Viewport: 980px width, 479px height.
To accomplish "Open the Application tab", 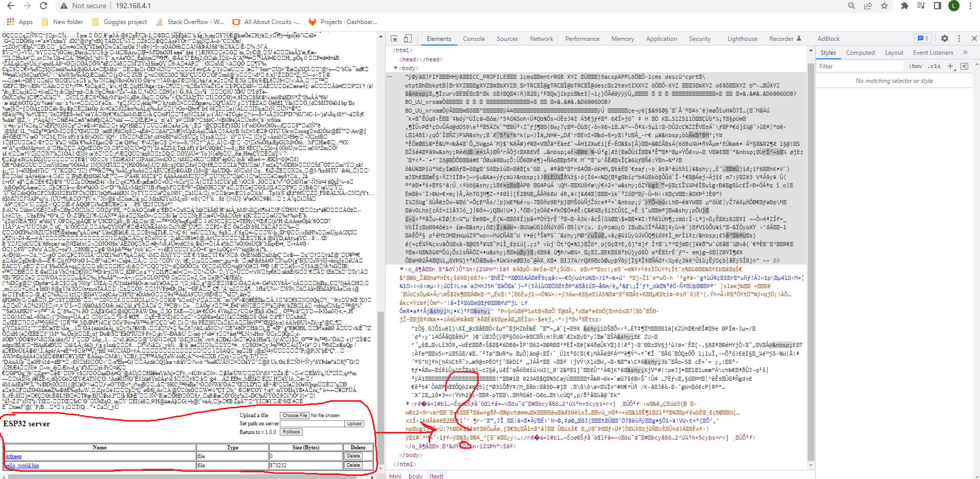I will [x=661, y=39].
